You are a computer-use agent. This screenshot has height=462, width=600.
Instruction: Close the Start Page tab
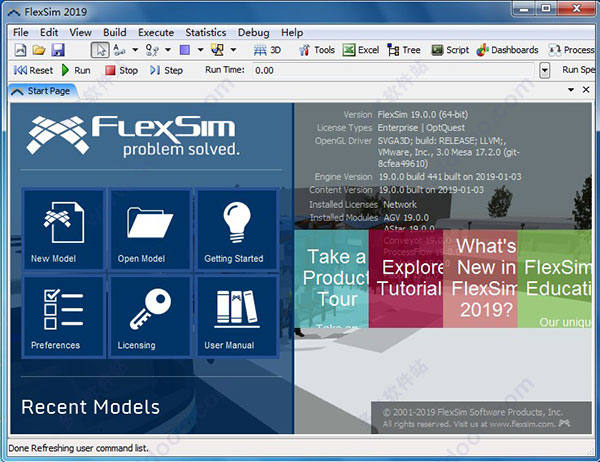pyautogui.click(x=586, y=90)
